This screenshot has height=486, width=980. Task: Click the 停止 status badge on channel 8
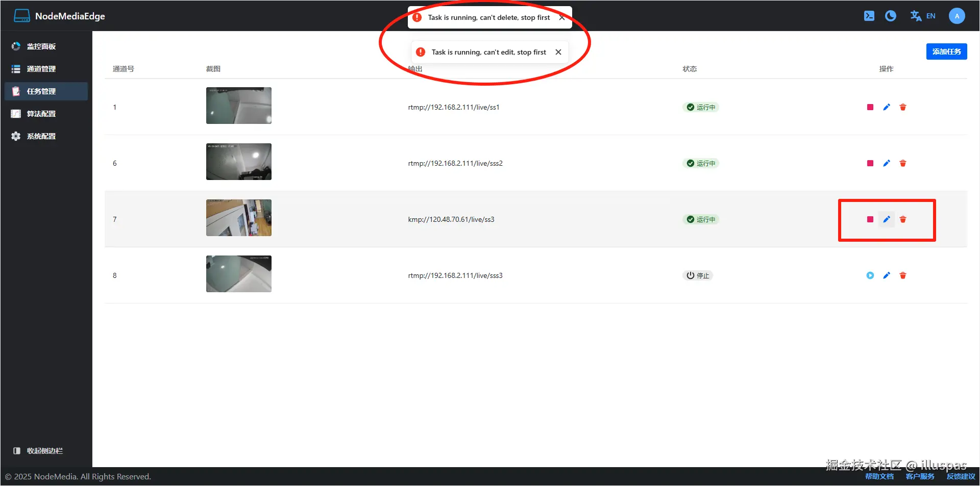coord(698,275)
